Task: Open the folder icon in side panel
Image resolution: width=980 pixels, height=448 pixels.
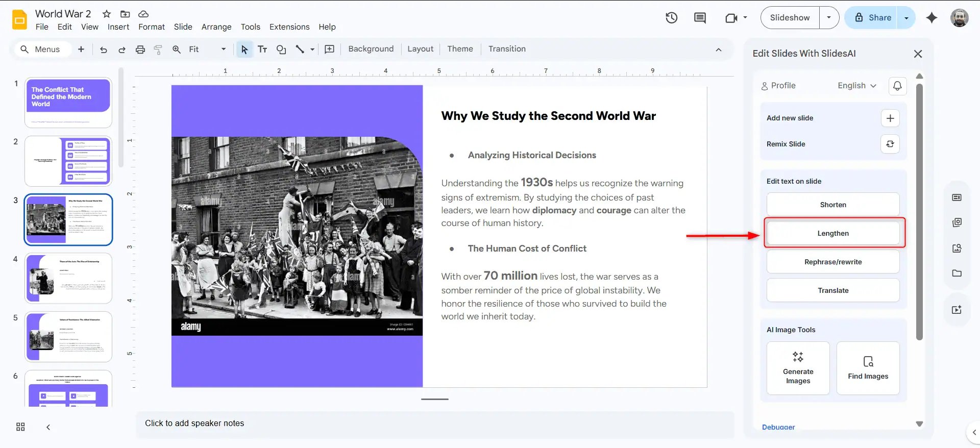Action: coord(957,273)
